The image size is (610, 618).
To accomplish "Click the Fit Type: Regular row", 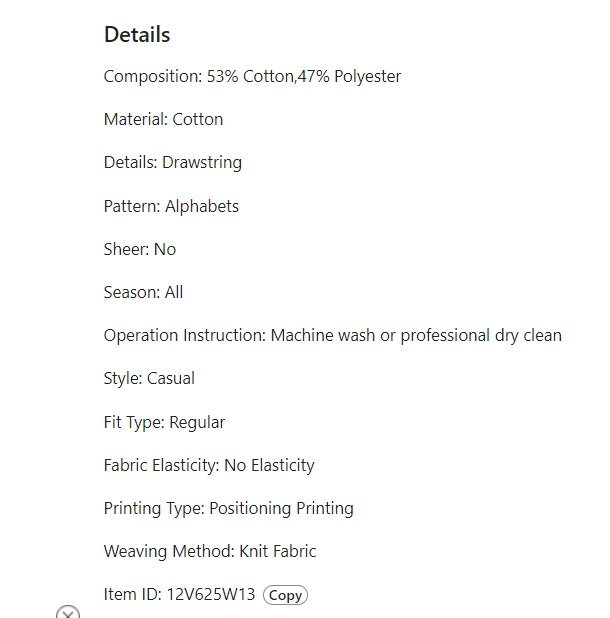I will click(x=164, y=422).
